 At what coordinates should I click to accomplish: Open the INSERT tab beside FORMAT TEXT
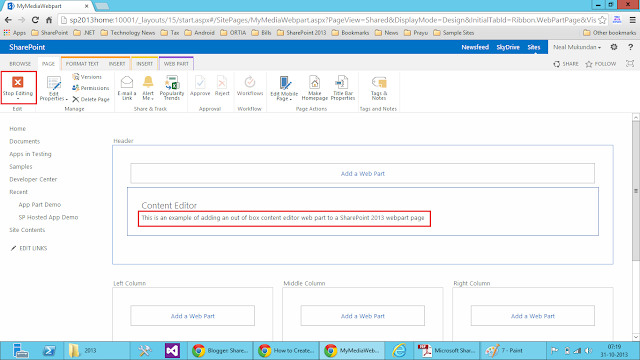tap(117, 64)
